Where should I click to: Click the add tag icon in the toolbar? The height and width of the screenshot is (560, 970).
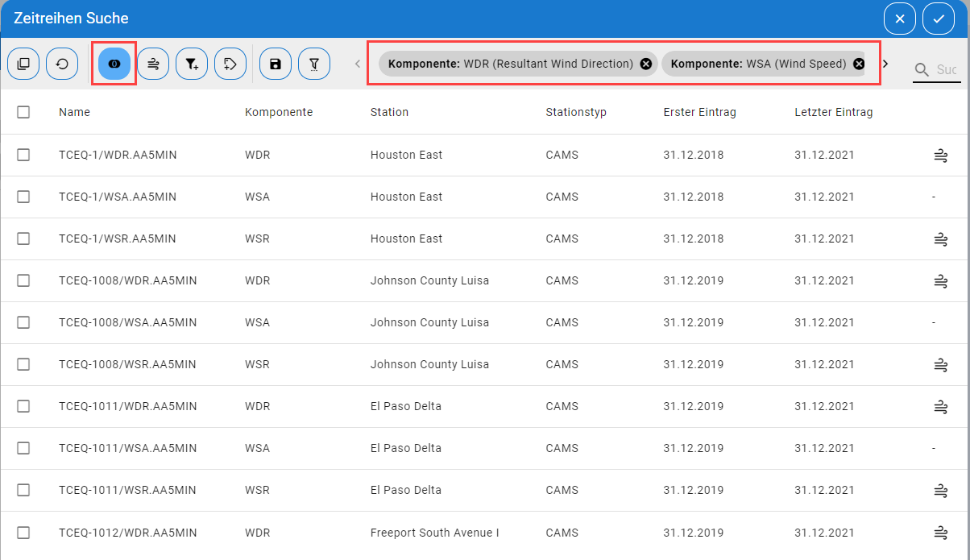click(230, 64)
